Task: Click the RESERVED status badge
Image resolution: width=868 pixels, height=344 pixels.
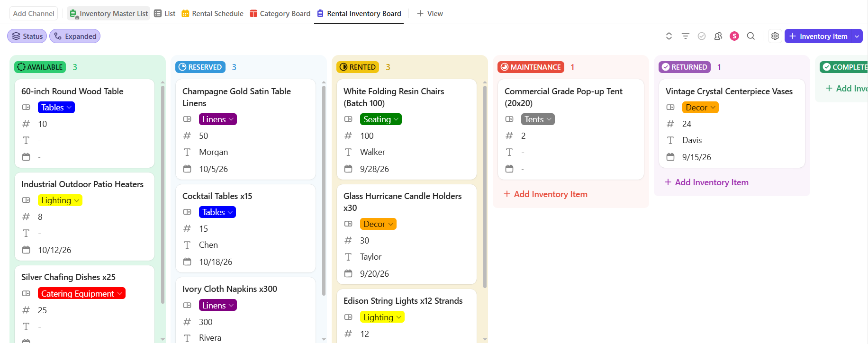Action: (x=200, y=67)
